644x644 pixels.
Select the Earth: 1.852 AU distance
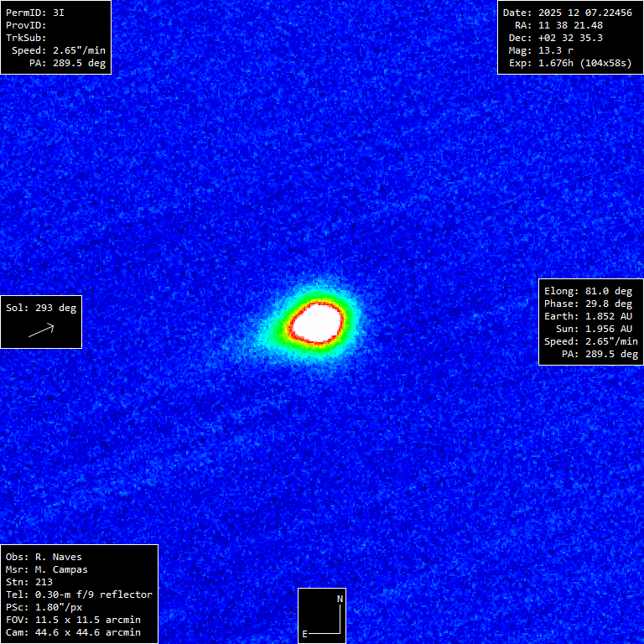pos(588,316)
